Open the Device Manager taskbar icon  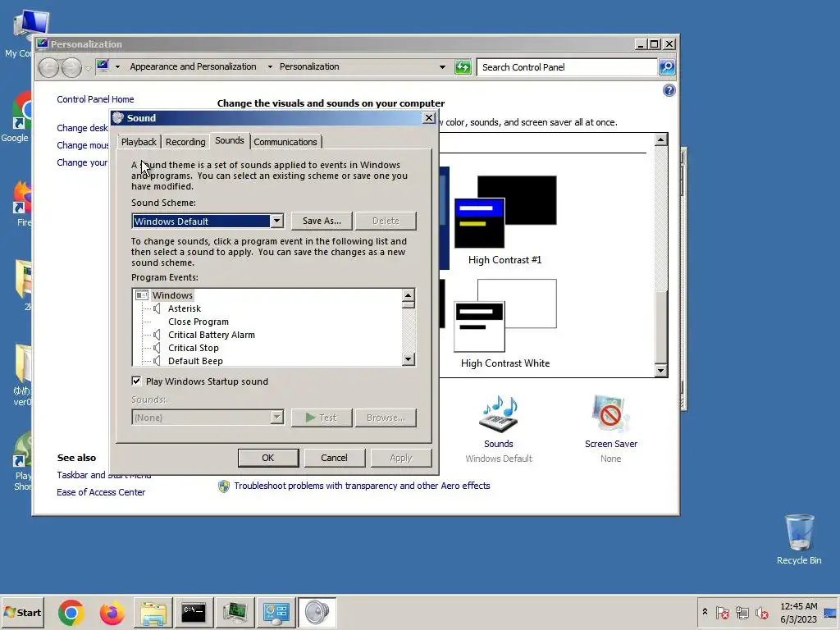click(235, 613)
